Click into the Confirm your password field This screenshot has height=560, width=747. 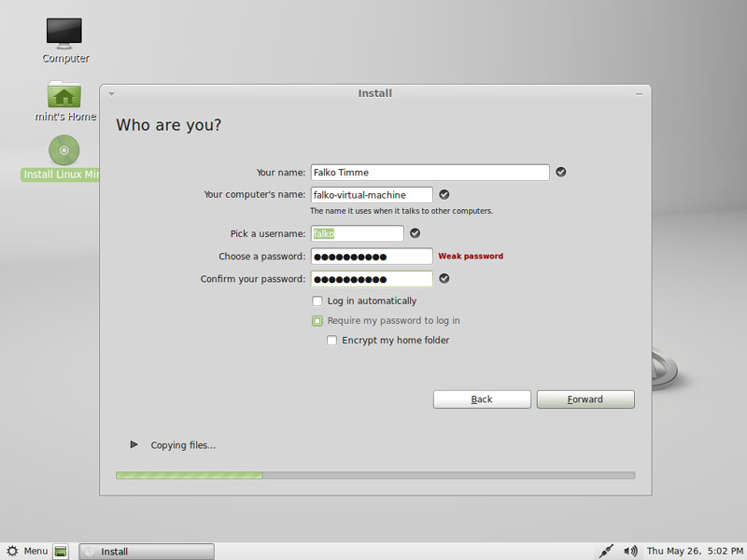tap(372, 279)
